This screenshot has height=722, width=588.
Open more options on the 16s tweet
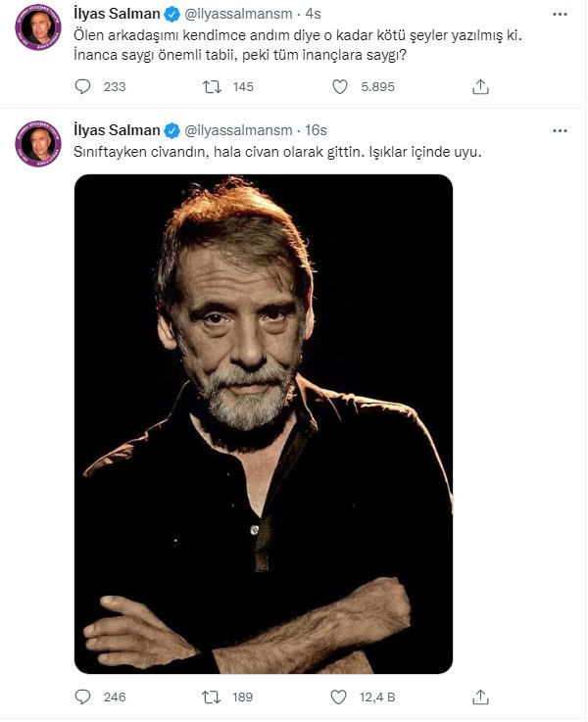(560, 129)
